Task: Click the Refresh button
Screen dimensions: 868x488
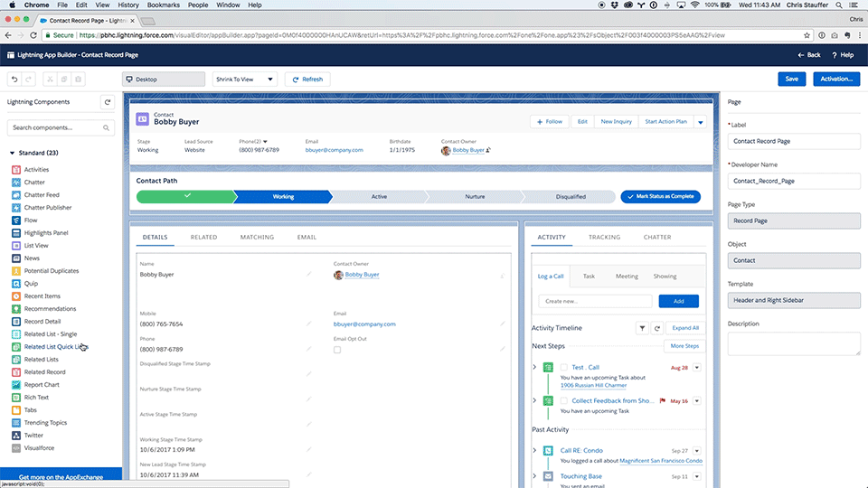Action: 307,80
